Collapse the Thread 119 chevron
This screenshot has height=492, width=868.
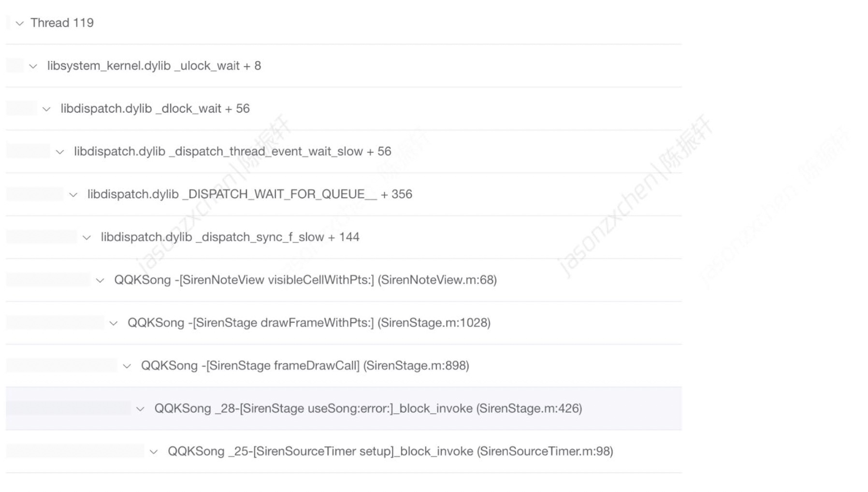[x=20, y=23]
